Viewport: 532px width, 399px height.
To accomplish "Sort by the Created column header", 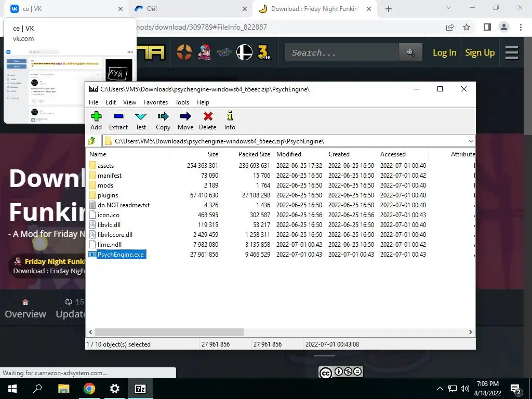I will point(351,154).
